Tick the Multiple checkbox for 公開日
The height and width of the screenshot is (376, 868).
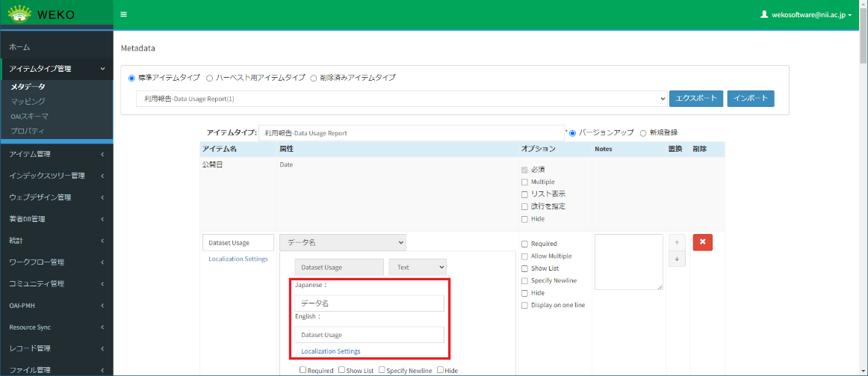[524, 182]
